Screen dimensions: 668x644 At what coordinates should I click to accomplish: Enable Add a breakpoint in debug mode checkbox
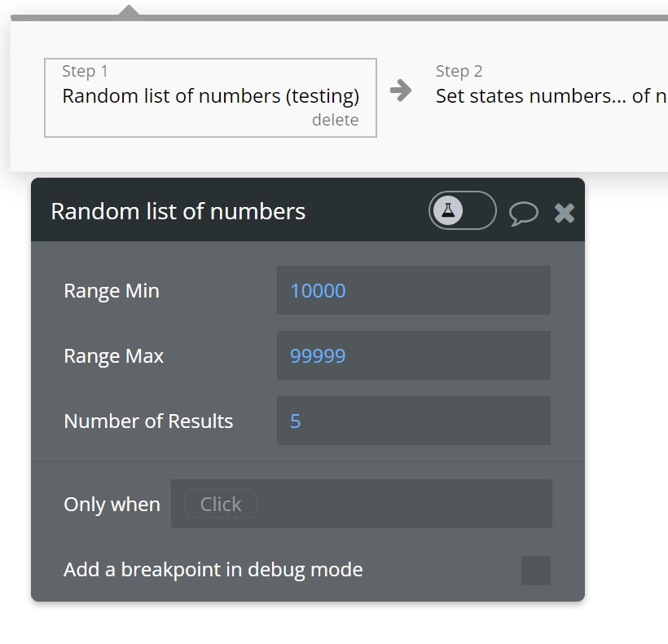[x=536, y=571]
